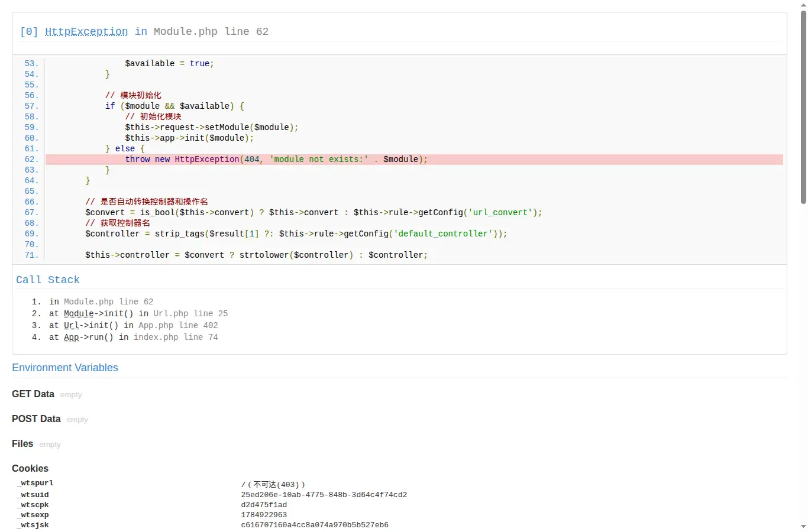The height and width of the screenshot is (532, 808).
Task: Click the value '1784922963'
Action: tap(264, 515)
